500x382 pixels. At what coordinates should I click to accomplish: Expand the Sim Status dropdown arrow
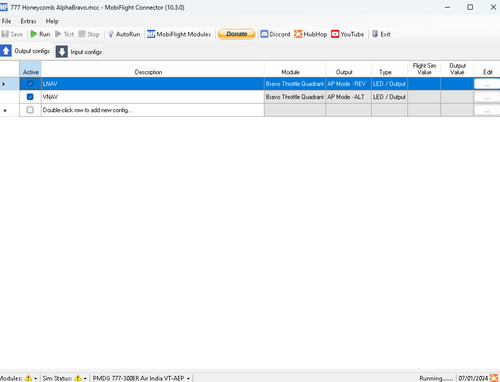pyautogui.click(x=85, y=378)
